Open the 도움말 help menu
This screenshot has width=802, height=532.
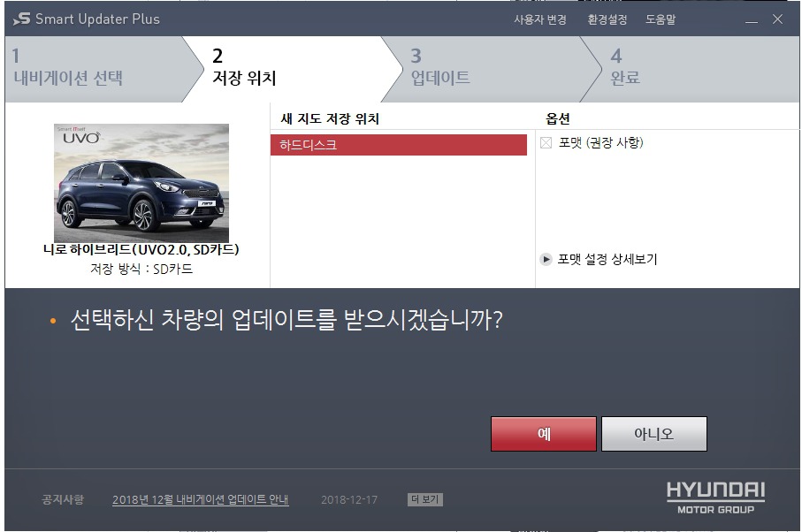coord(661,19)
